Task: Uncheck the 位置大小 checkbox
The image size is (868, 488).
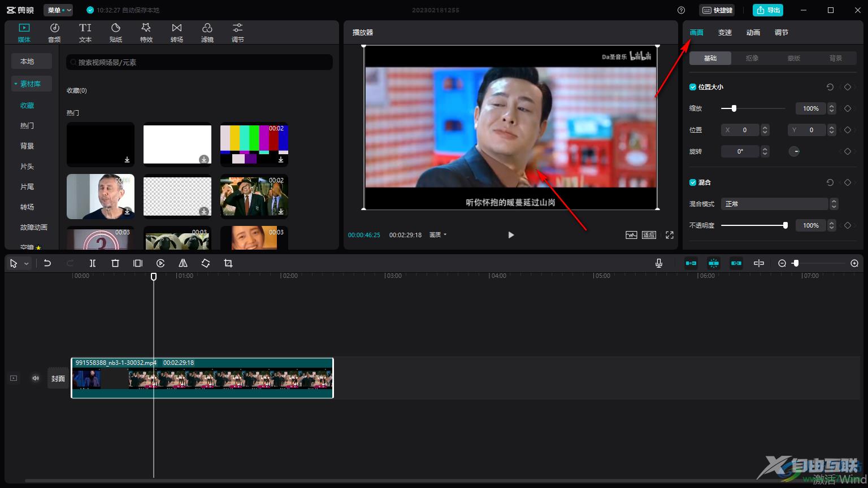Action: coord(693,87)
